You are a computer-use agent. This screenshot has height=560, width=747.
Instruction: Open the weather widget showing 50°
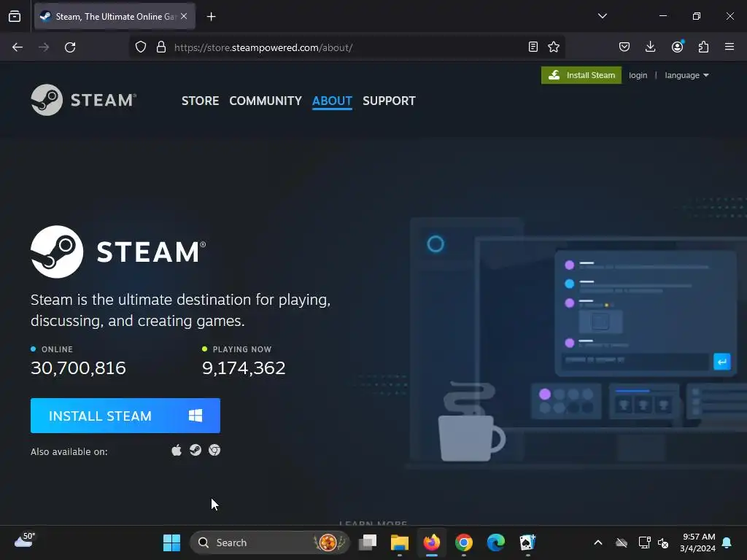25,540
